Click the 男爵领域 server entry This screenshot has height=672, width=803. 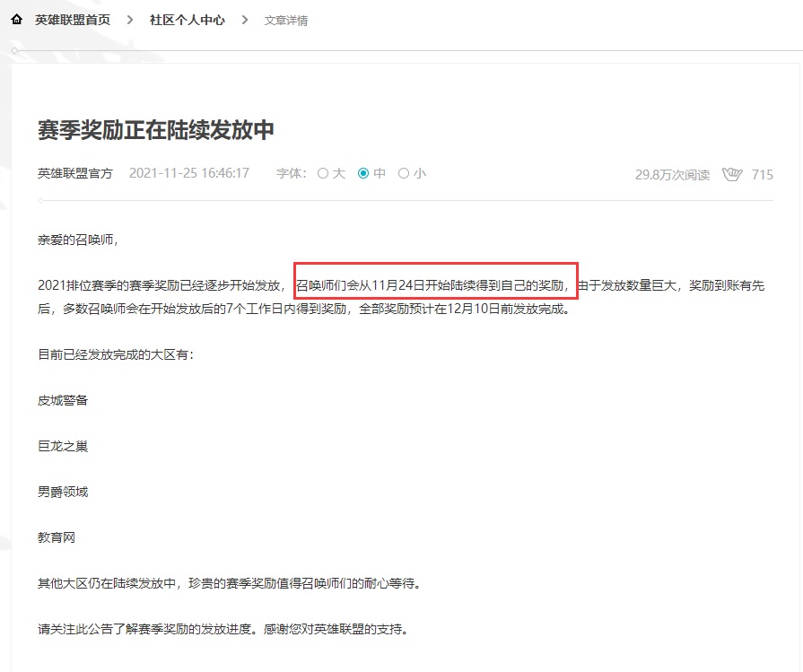pyautogui.click(x=63, y=492)
